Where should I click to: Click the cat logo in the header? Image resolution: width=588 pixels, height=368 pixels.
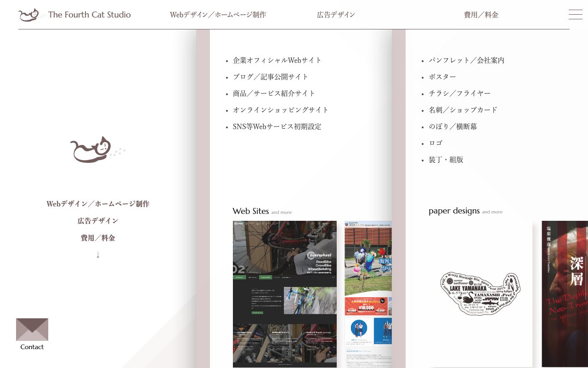tap(31, 15)
